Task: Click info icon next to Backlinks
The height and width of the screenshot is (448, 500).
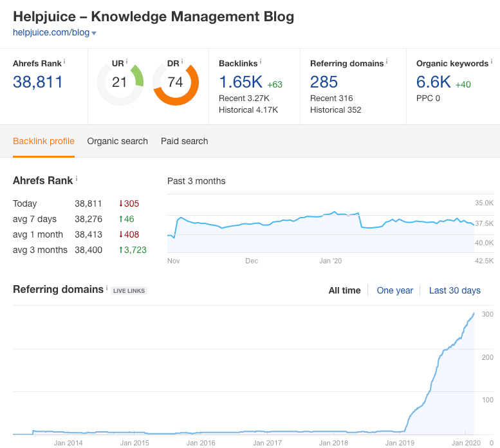Action: point(261,62)
